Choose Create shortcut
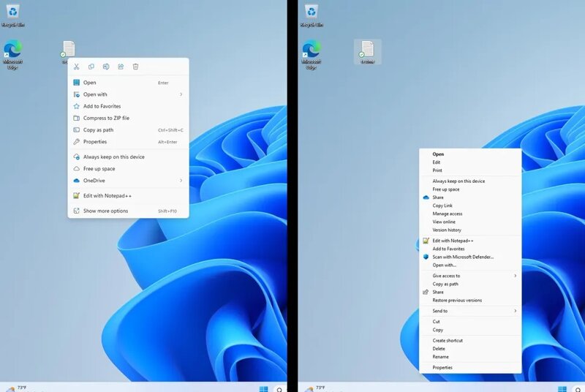This screenshot has width=585, height=392. pos(470,341)
